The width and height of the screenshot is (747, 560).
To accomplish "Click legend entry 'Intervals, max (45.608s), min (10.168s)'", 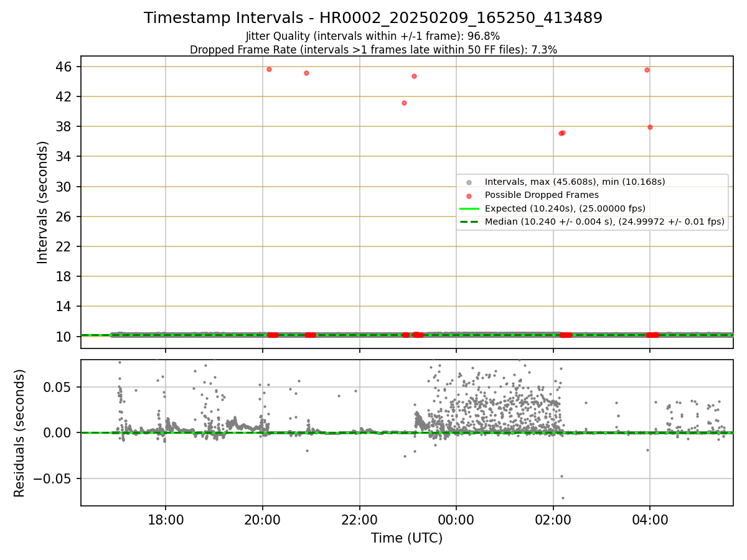I will 575,182.
